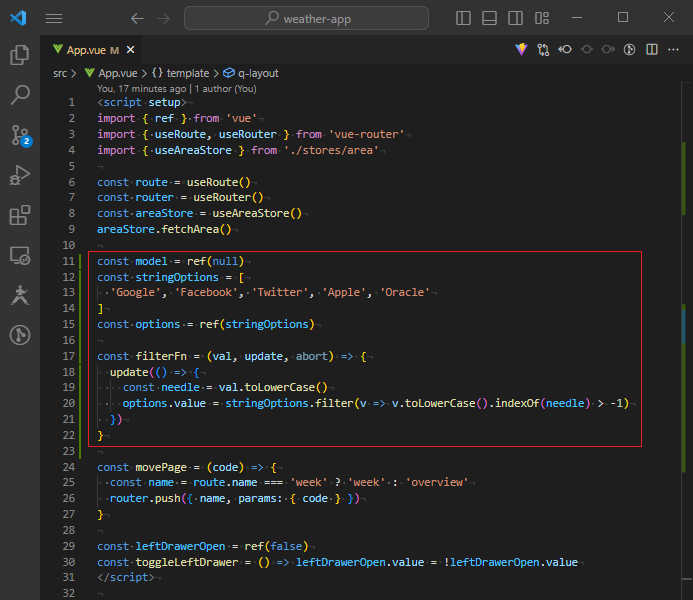Click the open next revision icon
693x600 pixels.
(x=608, y=49)
